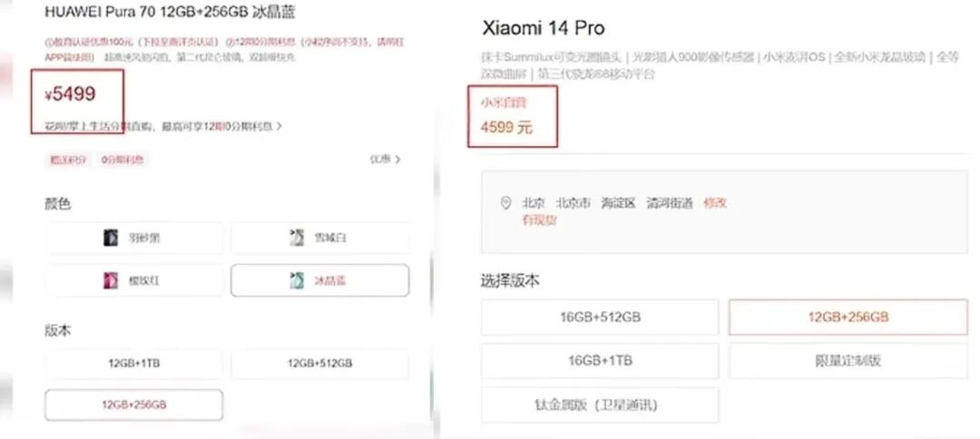Click the white phone thumbnail icon
The height and width of the screenshot is (439, 980).
tap(297, 238)
